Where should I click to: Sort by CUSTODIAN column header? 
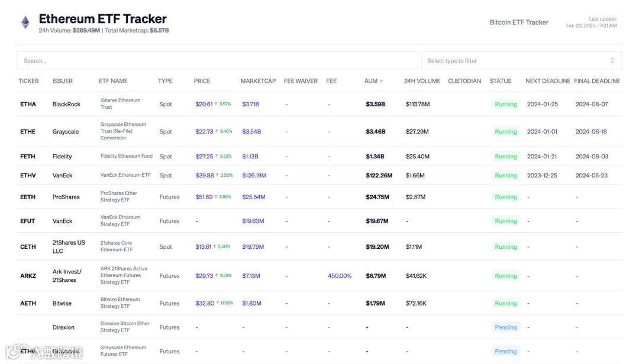[x=464, y=81]
